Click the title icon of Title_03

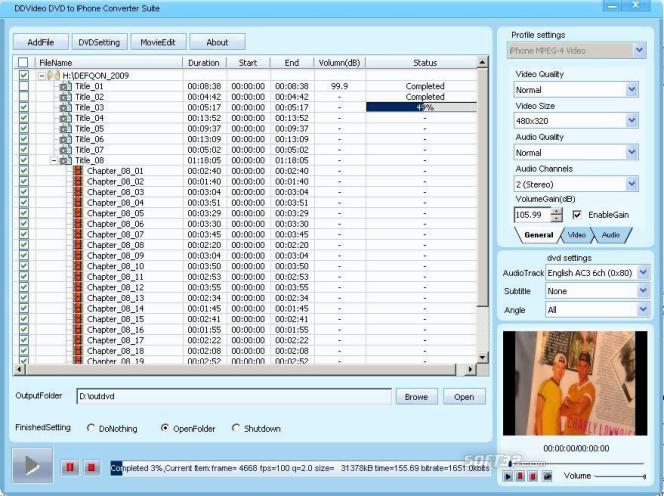pyautogui.click(x=66, y=108)
